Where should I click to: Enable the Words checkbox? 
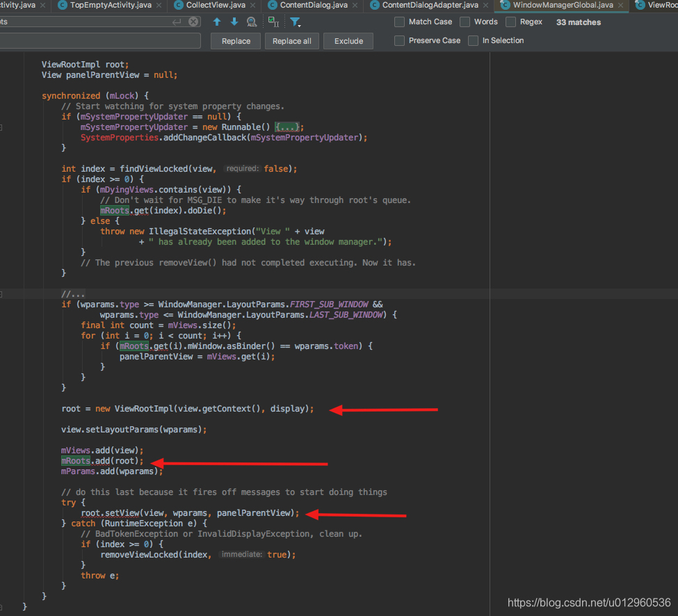click(x=465, y=22)
